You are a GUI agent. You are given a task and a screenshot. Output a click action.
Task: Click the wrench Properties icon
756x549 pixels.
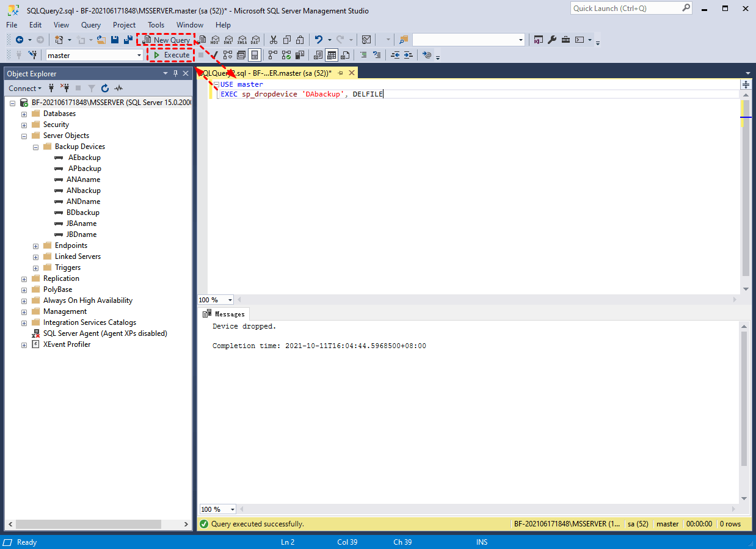(x=552, y=40)
